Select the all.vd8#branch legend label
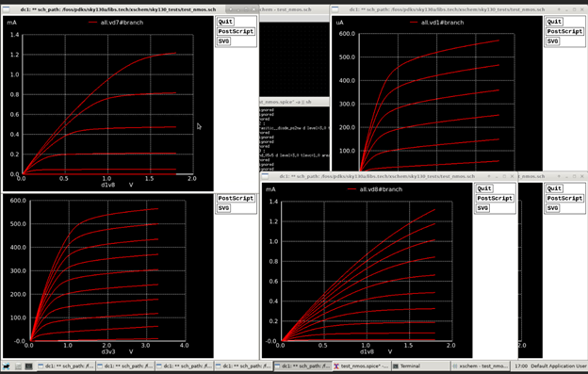 (381, 189)
